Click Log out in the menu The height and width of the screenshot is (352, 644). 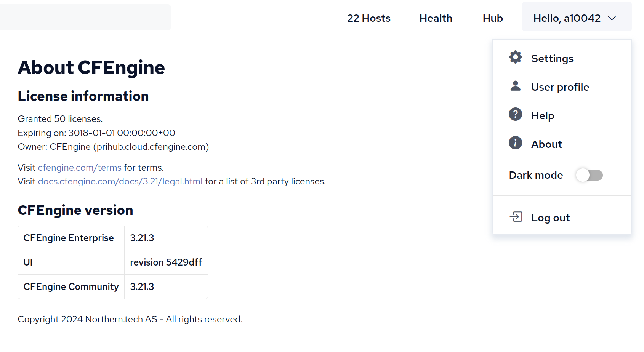click(550, 217)
